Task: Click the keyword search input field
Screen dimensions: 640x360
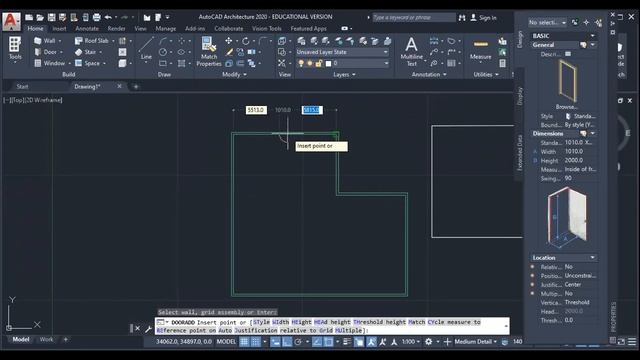Action: [x=414, y=18]
